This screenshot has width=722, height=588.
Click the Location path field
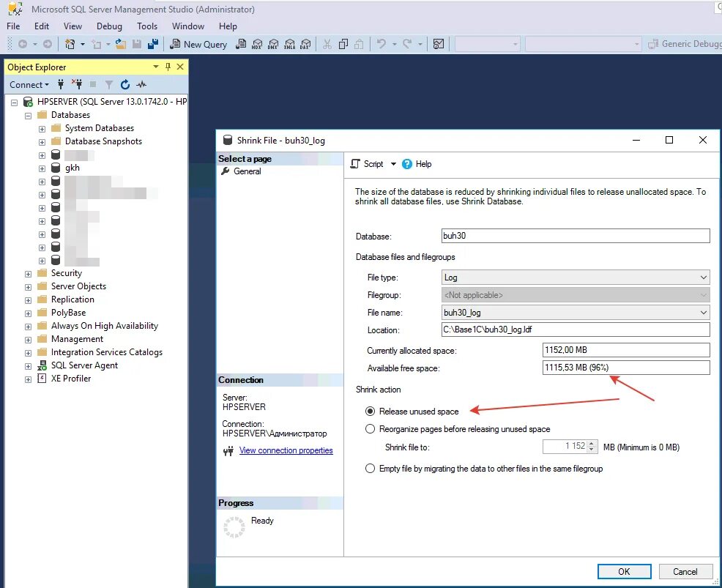575,330
